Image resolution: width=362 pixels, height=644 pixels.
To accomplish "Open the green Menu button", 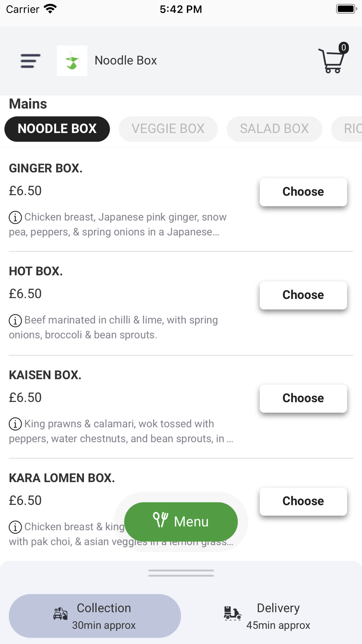I will tap(181, 522).
